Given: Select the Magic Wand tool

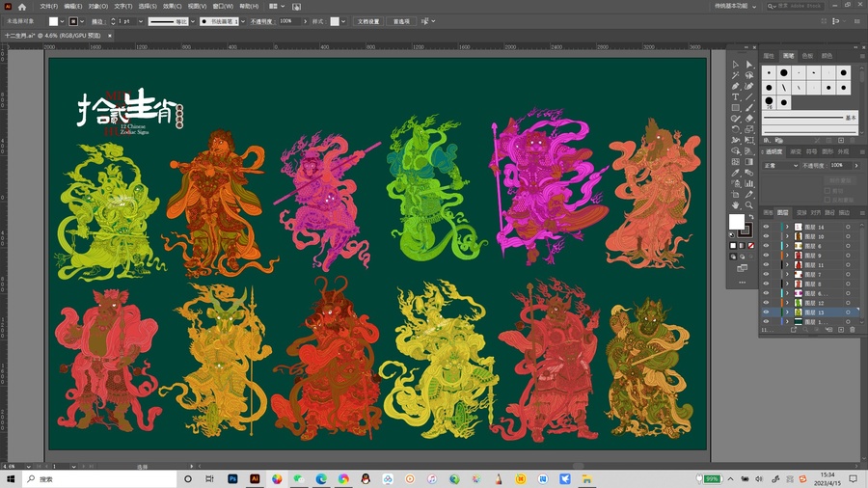Looking at the screenshot, I should tap(735, 75).
